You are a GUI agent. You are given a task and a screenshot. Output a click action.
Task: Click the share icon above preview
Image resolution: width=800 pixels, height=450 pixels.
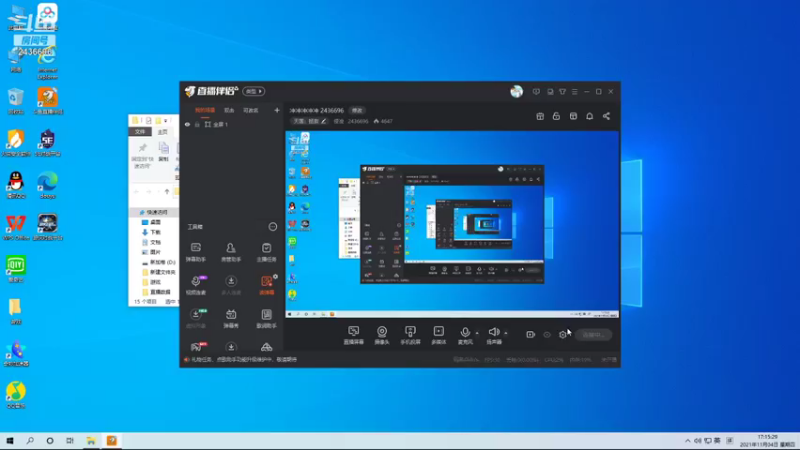tap(606, 116)
